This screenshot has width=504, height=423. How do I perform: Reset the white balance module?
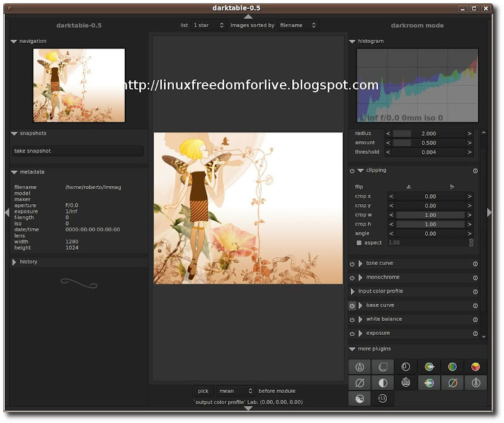pos(475,320)
